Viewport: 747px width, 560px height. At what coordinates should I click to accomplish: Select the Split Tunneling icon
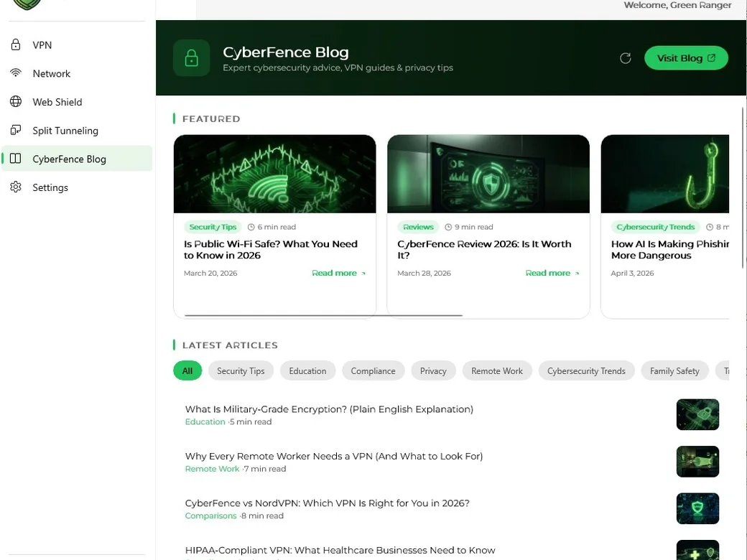click(16, 130)
